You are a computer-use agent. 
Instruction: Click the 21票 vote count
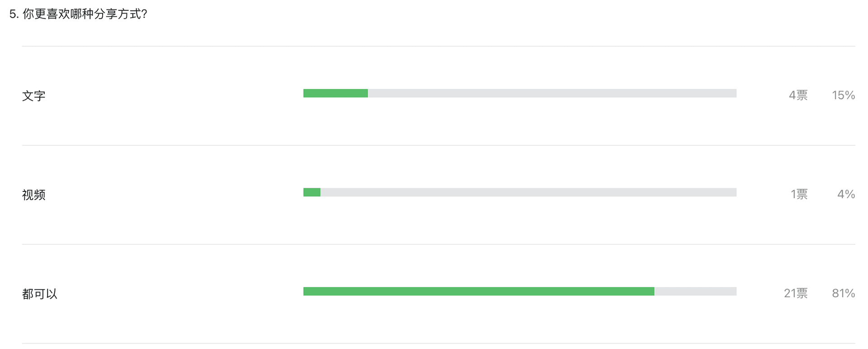click(796, 293)
